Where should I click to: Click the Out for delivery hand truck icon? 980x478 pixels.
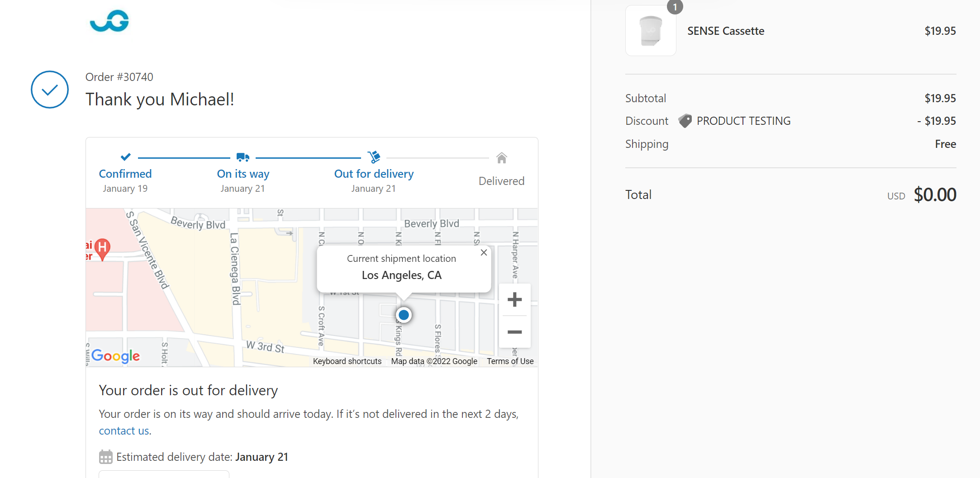[x=374, y=157]
